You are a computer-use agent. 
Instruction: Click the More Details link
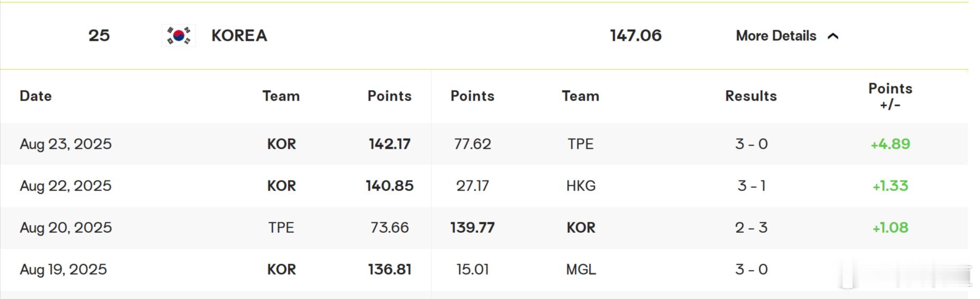click(776, 35)
